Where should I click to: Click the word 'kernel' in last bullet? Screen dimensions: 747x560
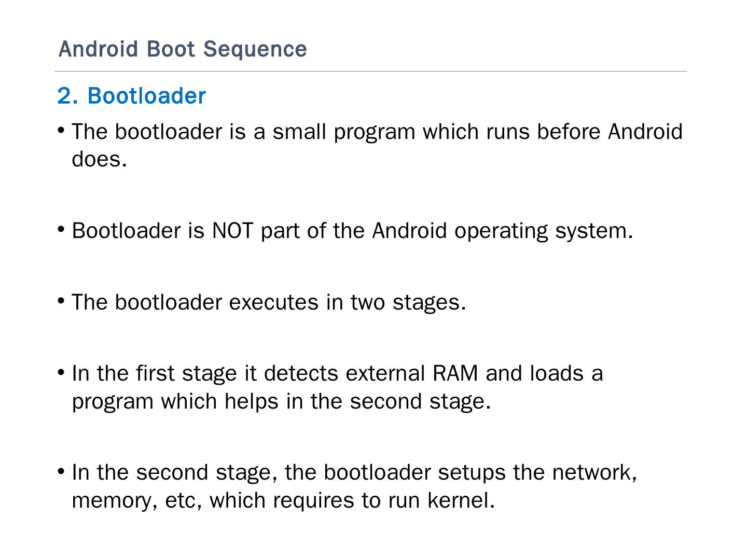(461, 500)
